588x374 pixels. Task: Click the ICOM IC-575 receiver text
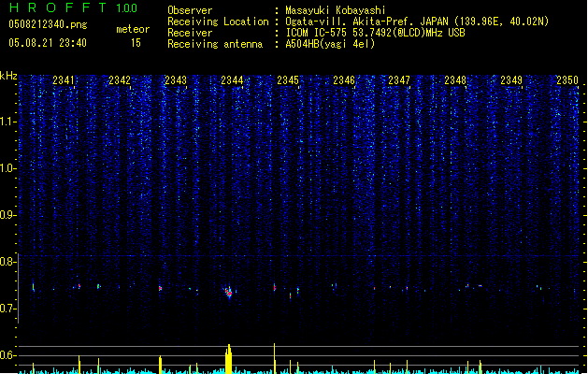[375, 33]
